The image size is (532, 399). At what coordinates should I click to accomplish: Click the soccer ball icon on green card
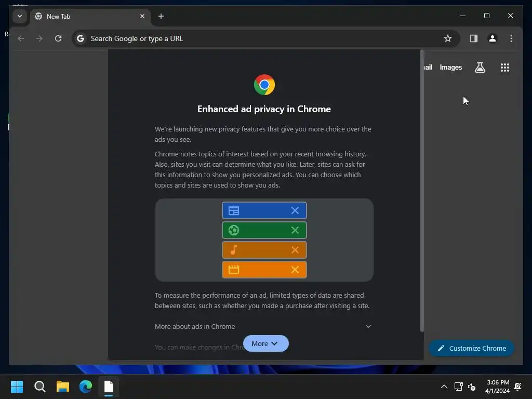point(234,230)
